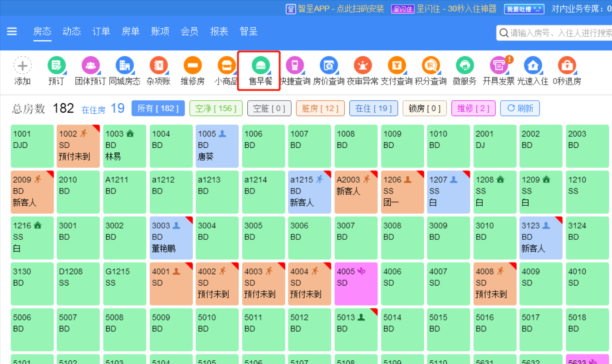
Task: Select room card 4008 预付未到
Action: (x=494, y=284)
